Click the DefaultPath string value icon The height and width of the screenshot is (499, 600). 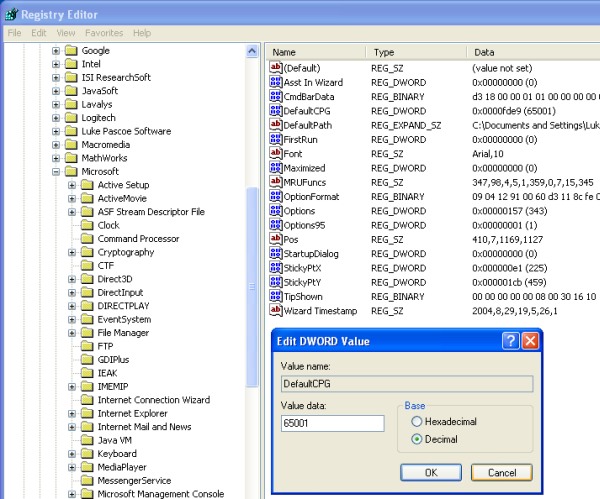[276, 125]
